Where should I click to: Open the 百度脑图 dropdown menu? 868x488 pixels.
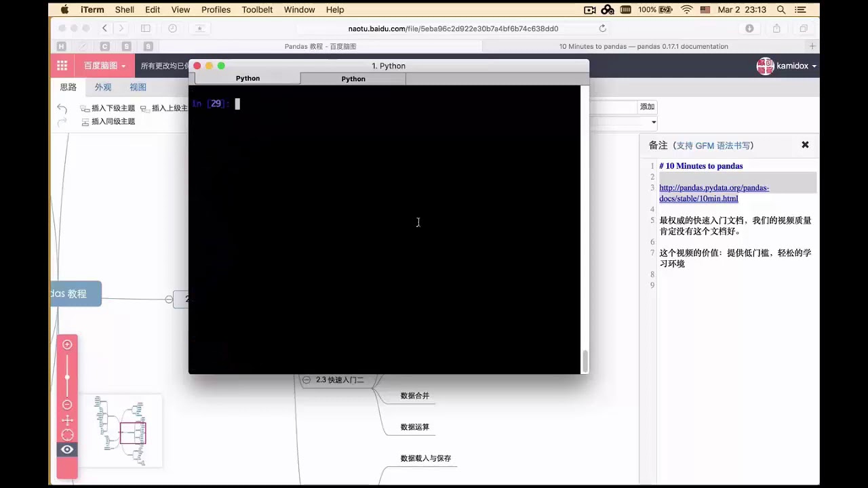tap(104, 66)
